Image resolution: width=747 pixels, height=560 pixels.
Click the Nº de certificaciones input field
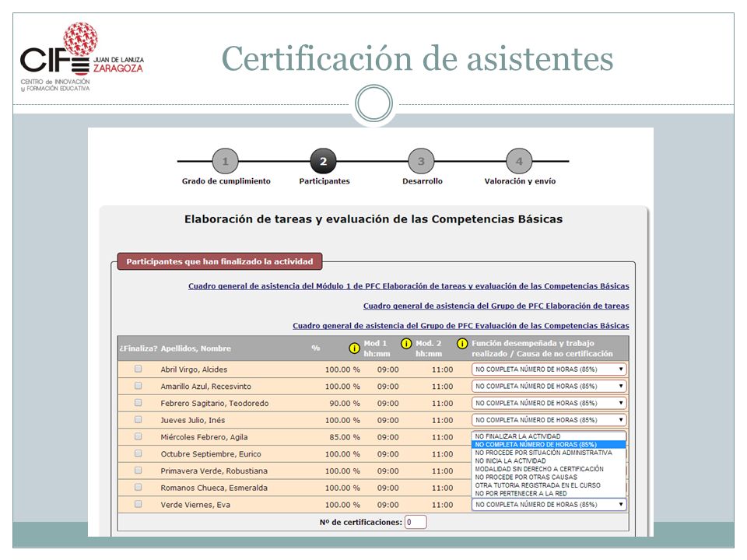point(416,522)
